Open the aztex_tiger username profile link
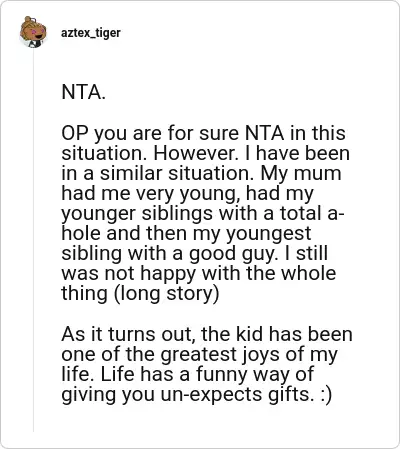The width and height of the screenshot is (400, 449). pyautogui.click(x=91, y=33)
